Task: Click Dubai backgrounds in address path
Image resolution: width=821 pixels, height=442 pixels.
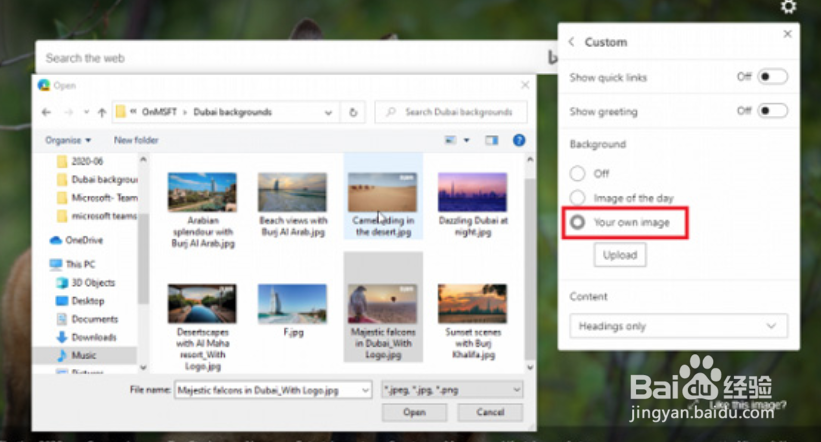Action: tap(232, 112)
